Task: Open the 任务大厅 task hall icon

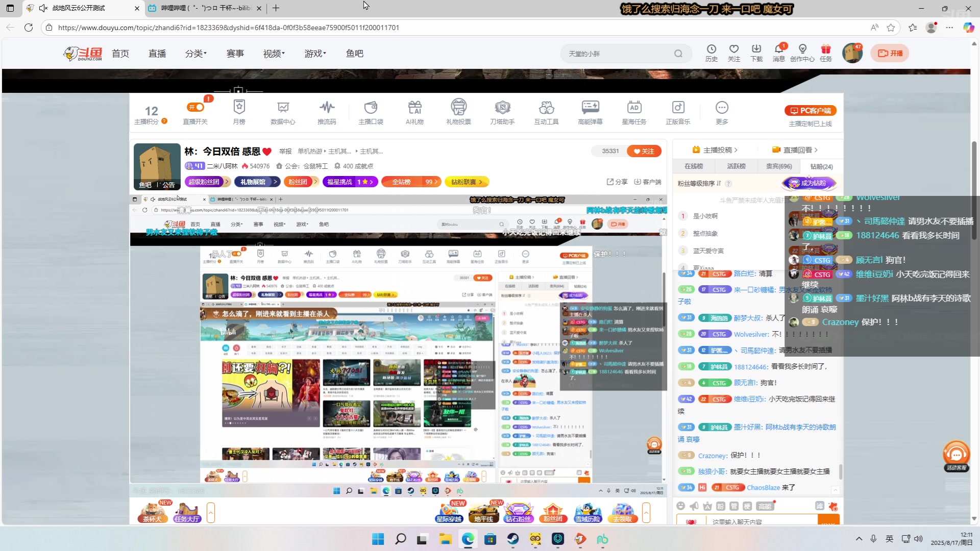Action: tap(187, 512)
